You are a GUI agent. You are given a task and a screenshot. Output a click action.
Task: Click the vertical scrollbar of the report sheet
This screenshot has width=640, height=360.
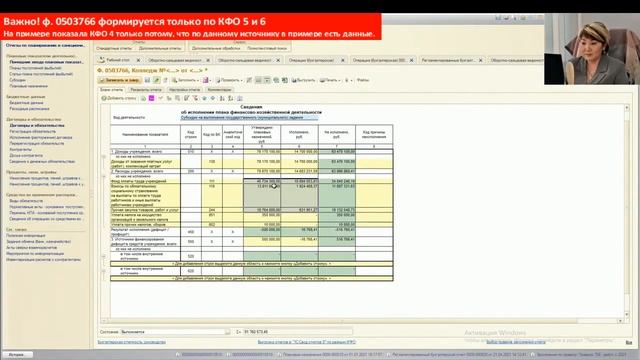[627, 210]
